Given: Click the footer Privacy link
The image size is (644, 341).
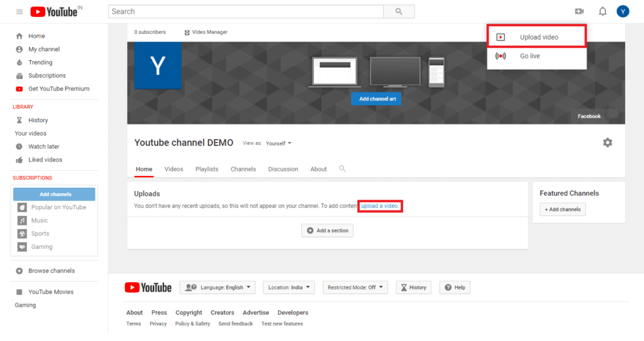Looking at the screenshot, I should 158,324.
